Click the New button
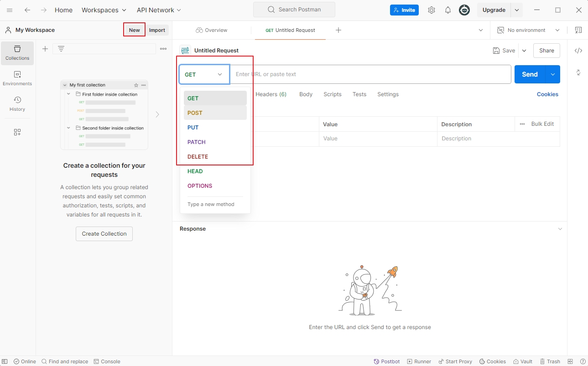This screenshot has width=588, height=366. tap(135, 30)
